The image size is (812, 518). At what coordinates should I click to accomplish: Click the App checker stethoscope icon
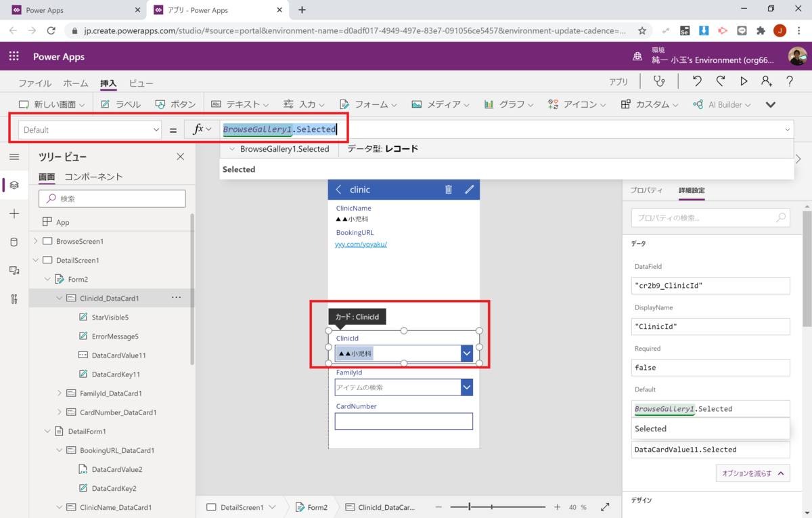tap(659, 81)
